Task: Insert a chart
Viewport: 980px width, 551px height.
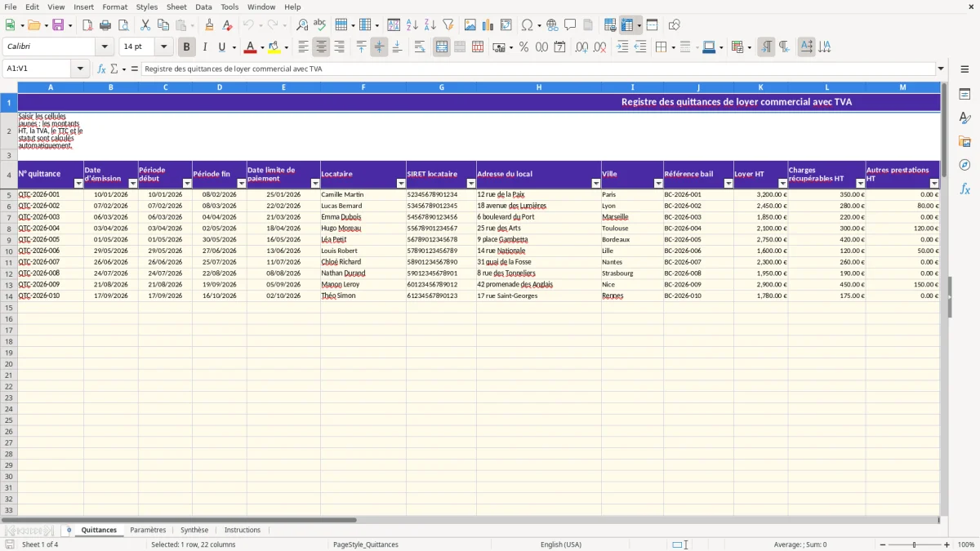Action: (488, 25)
